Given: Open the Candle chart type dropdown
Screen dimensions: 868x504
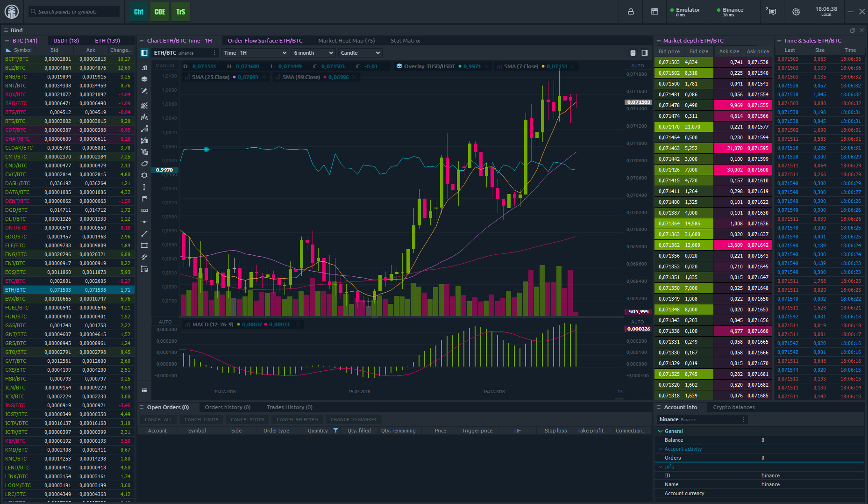Looking at the screenshot, I should point(360,52).
